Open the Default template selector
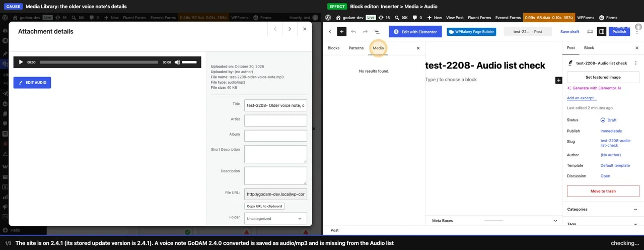Viewport: 644px width, 250px height. click(x=615, y=165)
